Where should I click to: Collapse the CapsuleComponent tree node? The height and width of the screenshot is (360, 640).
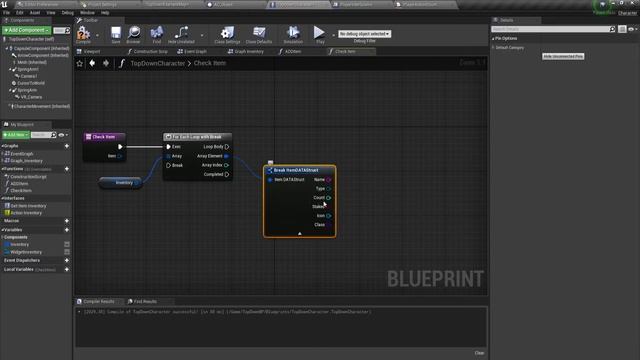(7, 49)
